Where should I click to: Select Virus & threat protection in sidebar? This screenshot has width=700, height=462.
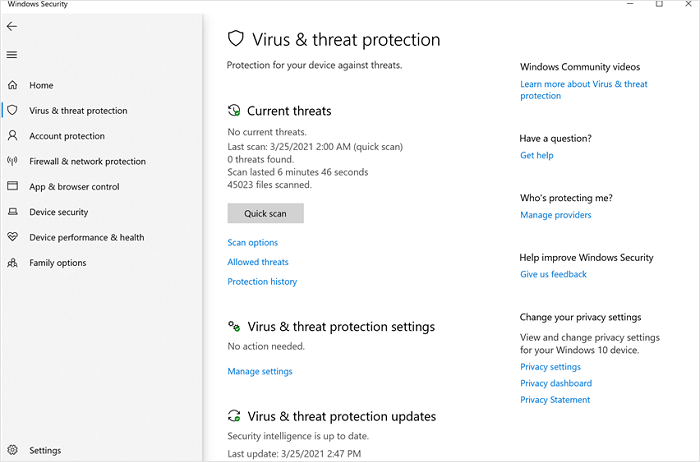coord(78,111)
